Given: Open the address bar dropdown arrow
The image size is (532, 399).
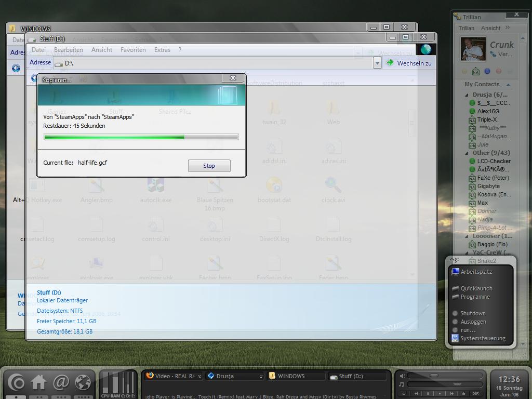Looking at the screenshot, I should (377, 63).
